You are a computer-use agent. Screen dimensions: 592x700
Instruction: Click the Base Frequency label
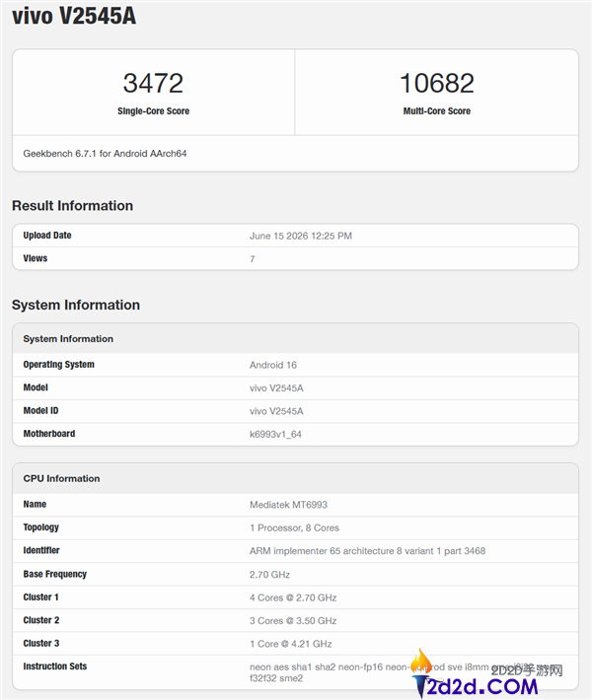[55, 574]
